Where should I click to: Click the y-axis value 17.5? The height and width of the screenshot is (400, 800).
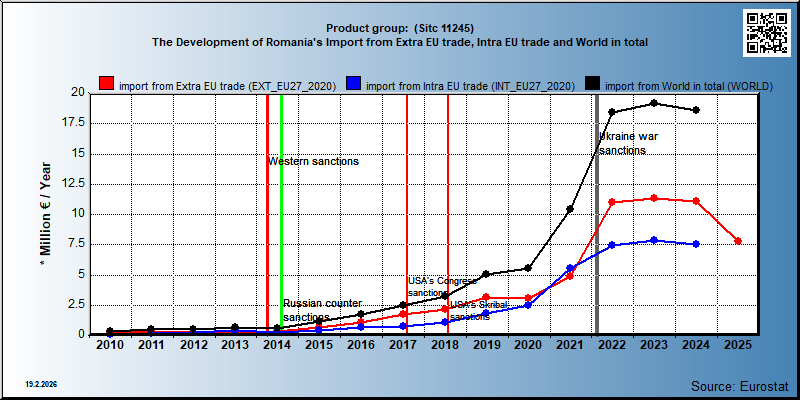coord(73,123)
